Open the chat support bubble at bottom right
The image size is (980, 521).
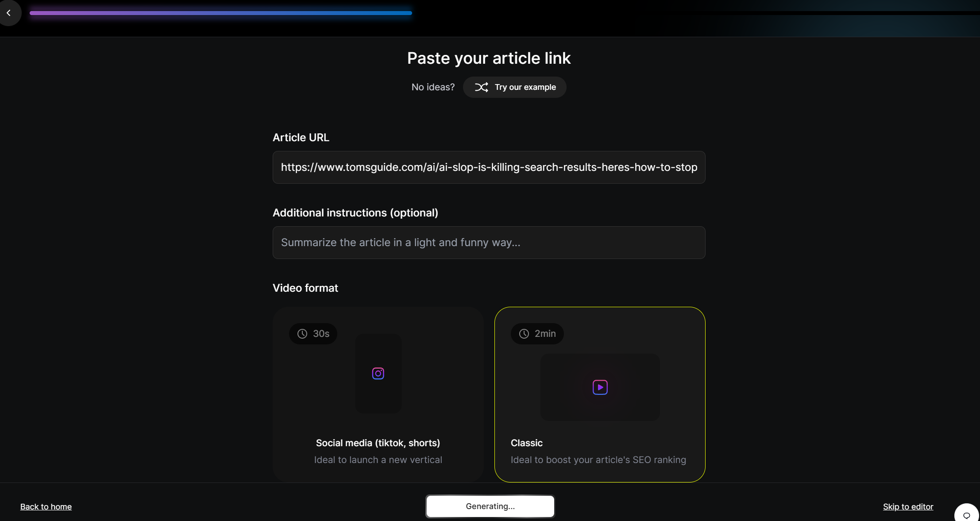click(967, 515)
